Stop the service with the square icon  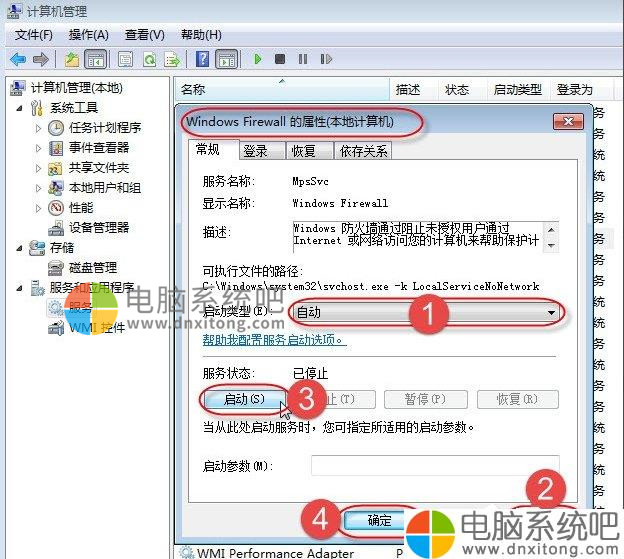[280, 59]
